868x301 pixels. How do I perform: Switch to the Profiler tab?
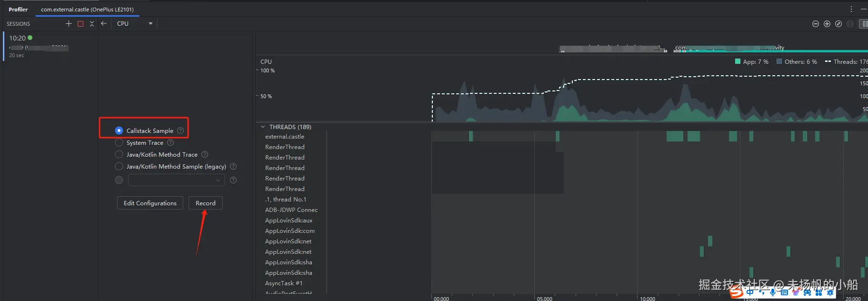pos(18,9)
